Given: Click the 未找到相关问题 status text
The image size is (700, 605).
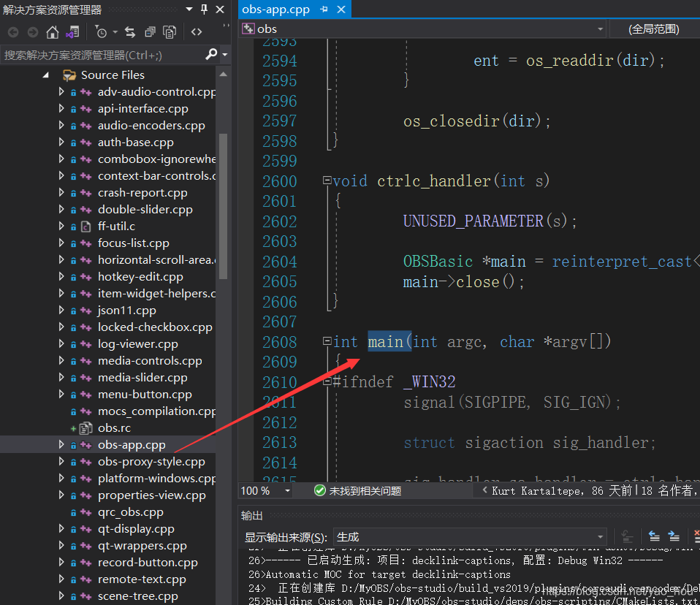Looking at the screenshot, I should click(365, 491).
